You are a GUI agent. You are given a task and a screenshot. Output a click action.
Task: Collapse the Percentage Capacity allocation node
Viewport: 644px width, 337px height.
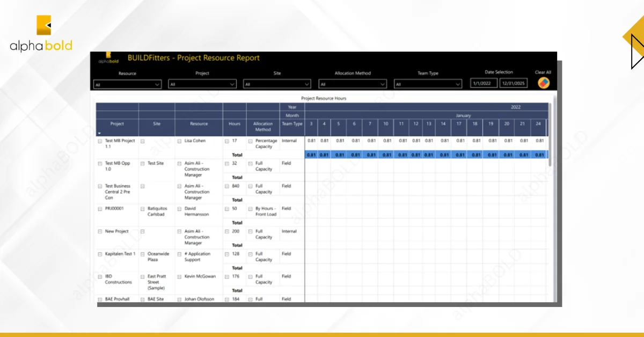tap(250, 141)
